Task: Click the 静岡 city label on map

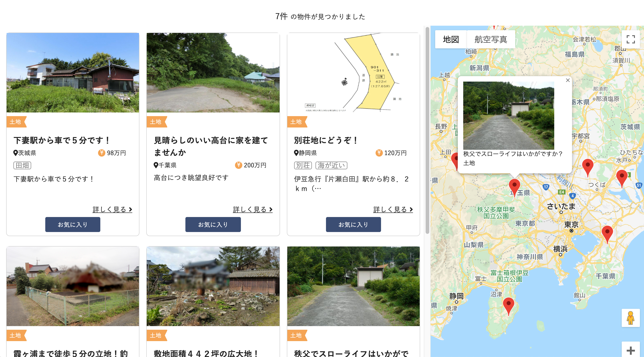Action: pyautogui.click(x=456, y=296)
